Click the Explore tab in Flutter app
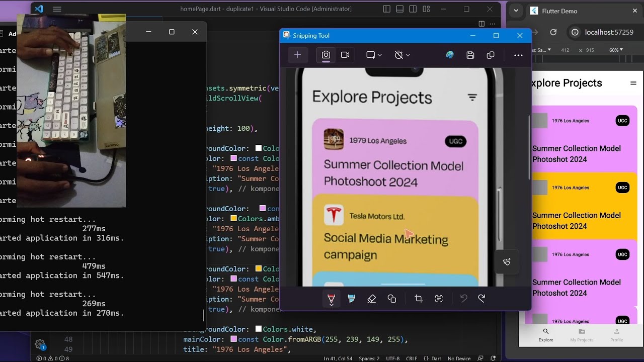 pos(546,335)
